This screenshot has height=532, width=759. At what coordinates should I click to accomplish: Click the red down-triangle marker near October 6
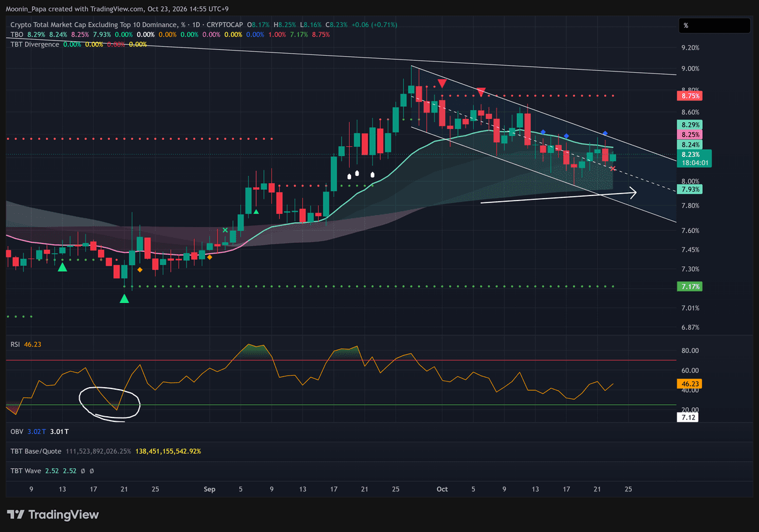[x=481, y=92]
